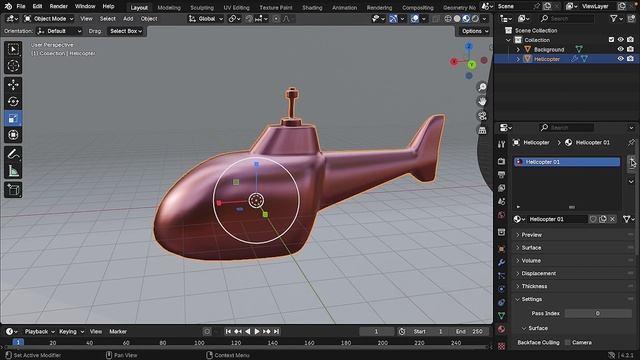Viewport: 640px width, 360px height.
Task: Select the Select Box tool in toolbar
Action: [13, 49]
